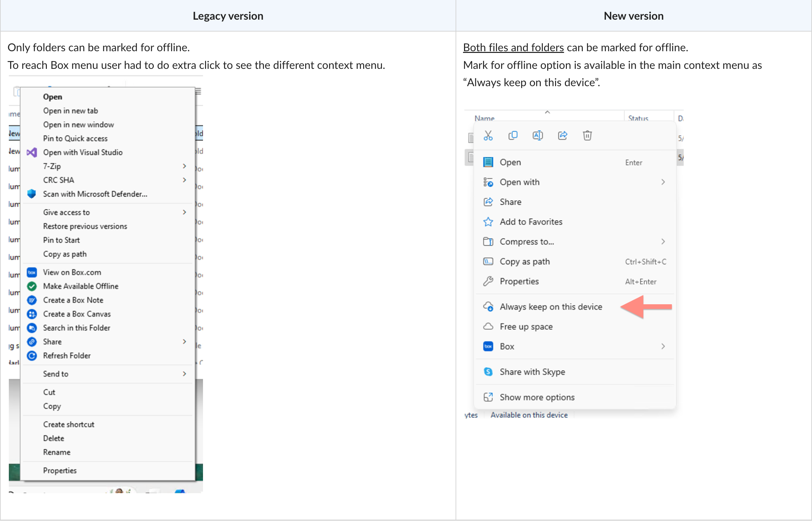
Task: Select the Rename icon in the context menu
Action: [x=538, y=135]
